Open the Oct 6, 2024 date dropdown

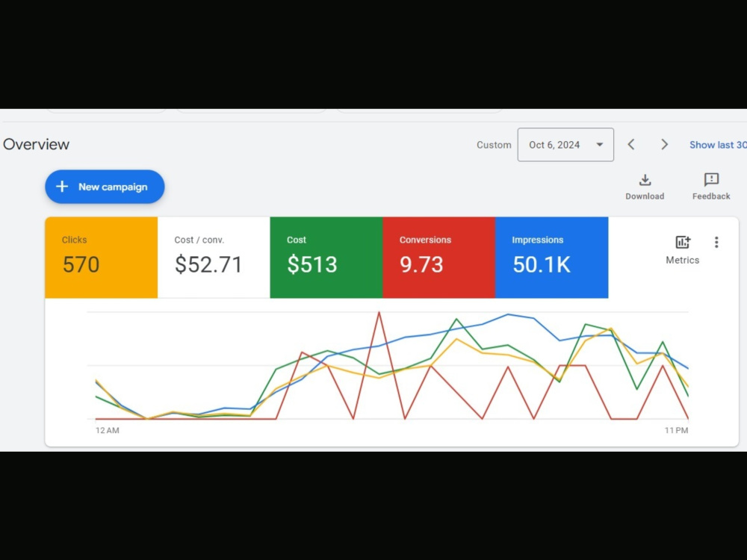click(x=565, y=145)
